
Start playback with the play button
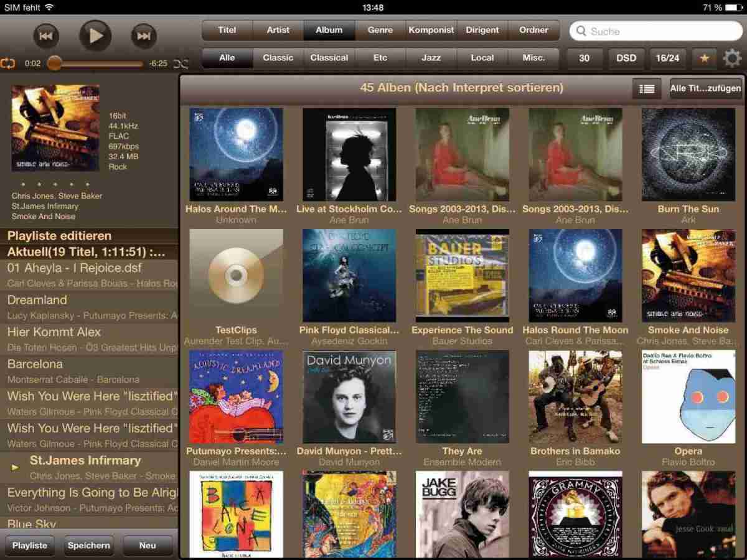pyautogui.click(x=95, y=35)
